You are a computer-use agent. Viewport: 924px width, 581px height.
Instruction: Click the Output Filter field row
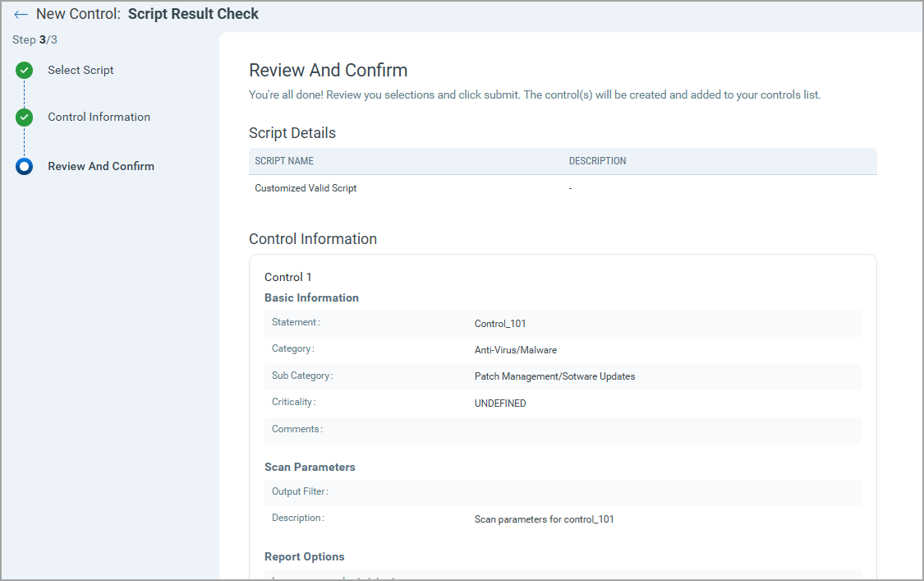pos(563,492)
